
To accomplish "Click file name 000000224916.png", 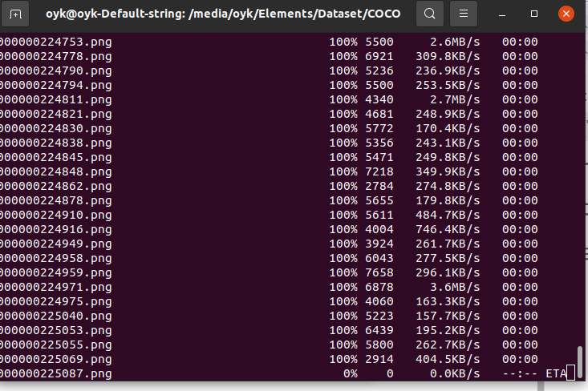I will click(x=56, y=230).
